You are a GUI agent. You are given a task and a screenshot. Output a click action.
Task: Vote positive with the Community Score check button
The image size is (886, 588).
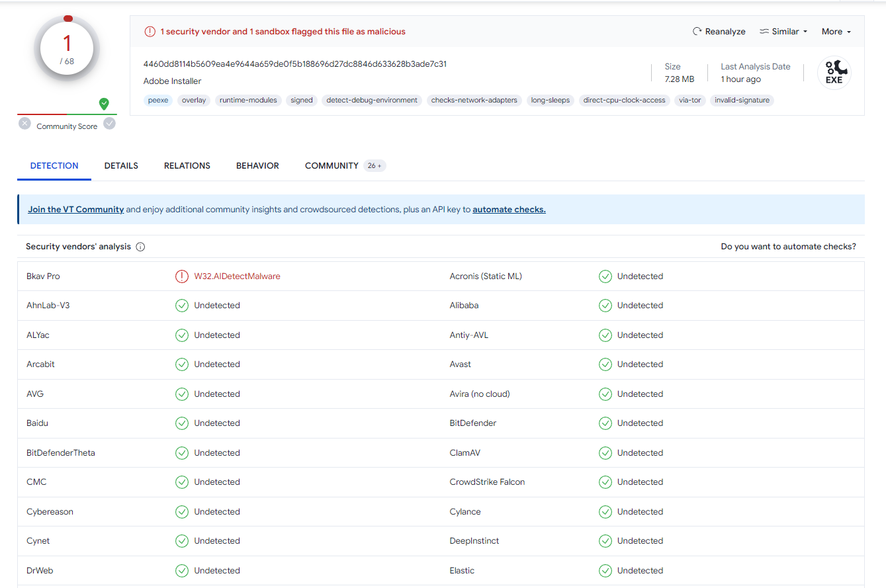tap(110, 123)
